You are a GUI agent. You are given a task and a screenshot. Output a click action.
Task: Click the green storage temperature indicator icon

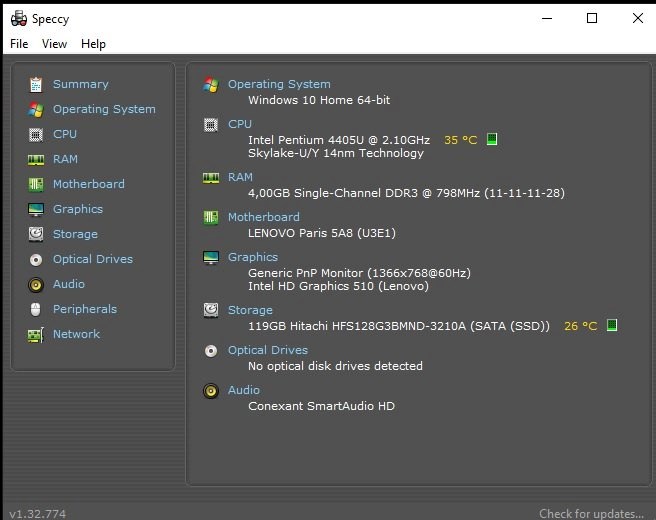(x=612, y=325)
